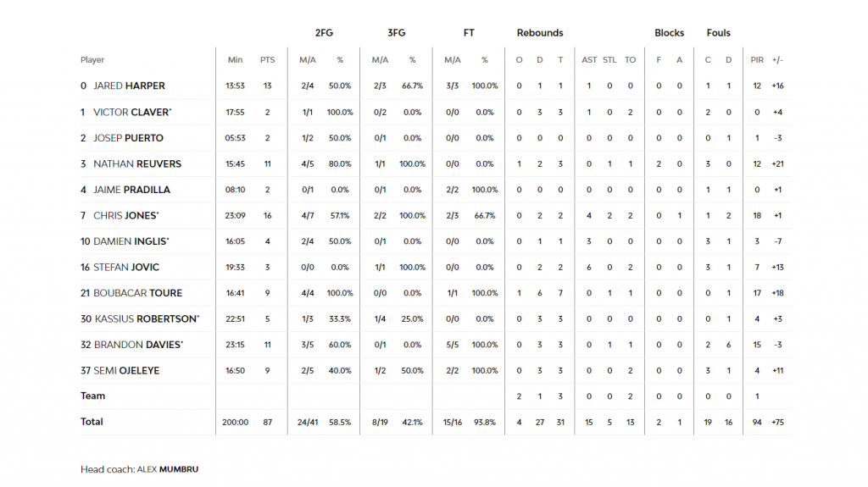Select Damien Inglis in the table
The height and width of the screenshot is (487, 868).
click(x=131, y=241)
